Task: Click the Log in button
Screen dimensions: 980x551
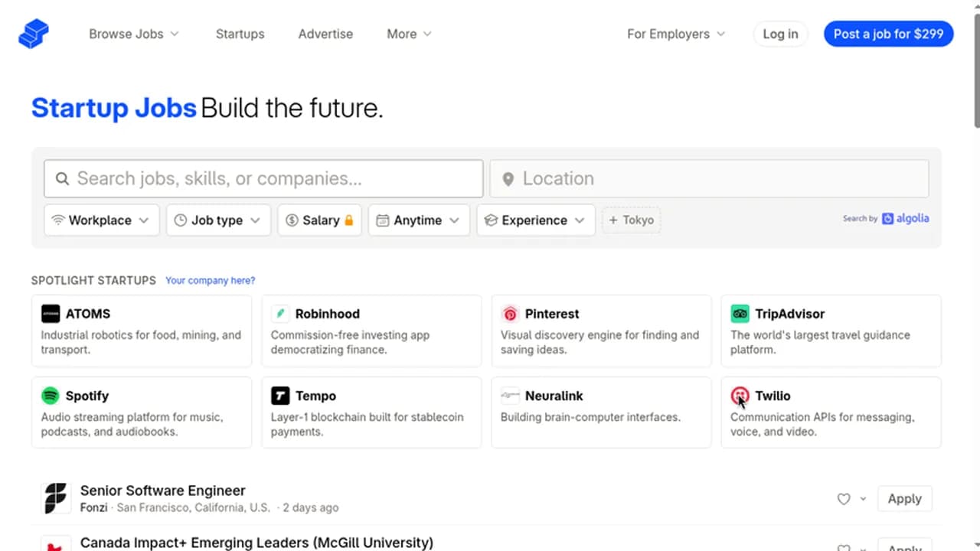Action: click(x=780, y=34)
